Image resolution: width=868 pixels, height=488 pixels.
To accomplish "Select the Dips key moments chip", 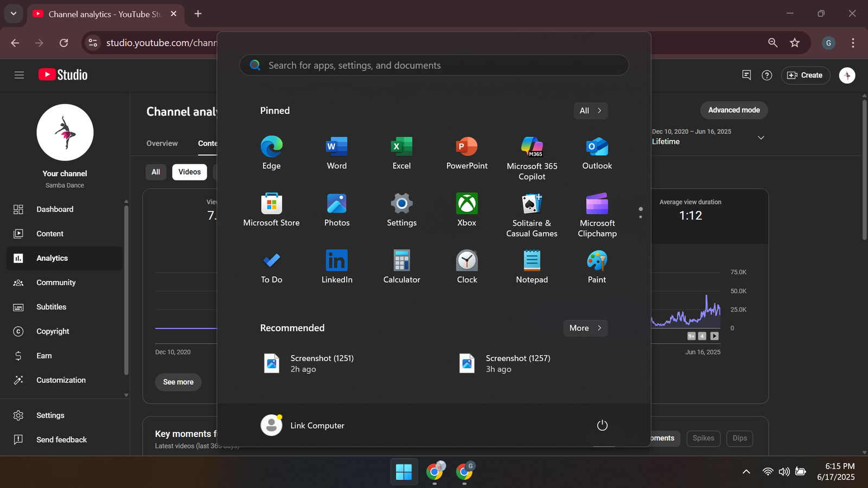I will [x=739, y=438].
